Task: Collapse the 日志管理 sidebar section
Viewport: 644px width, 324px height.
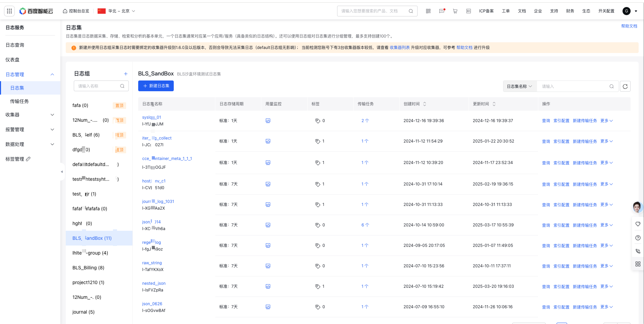Action: 52,74
